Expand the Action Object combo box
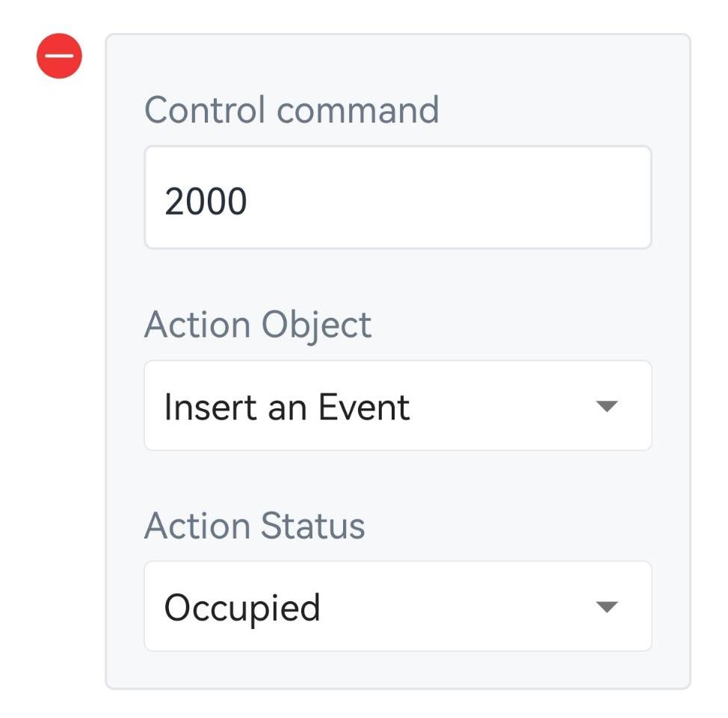Viewport: 728px width, 718px height. tap(398, 406)
